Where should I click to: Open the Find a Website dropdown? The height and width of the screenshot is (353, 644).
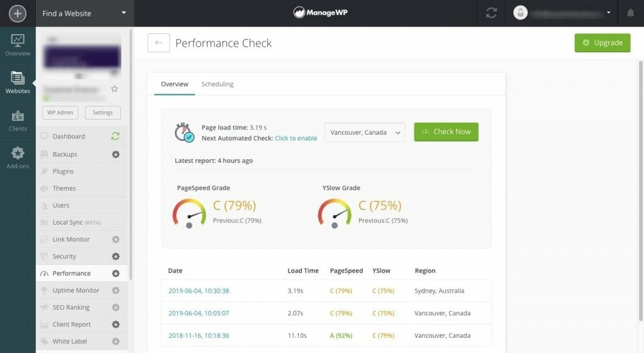[84, 13]
